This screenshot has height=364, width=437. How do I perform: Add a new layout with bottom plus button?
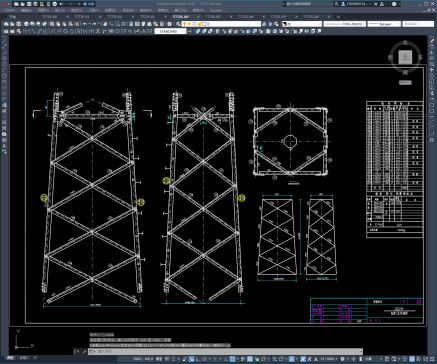pos(35,358)
